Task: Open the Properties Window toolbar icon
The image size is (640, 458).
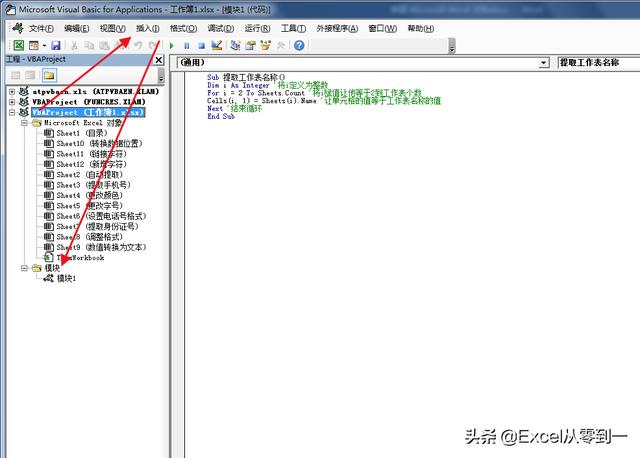Action: (x=250, y=45)
